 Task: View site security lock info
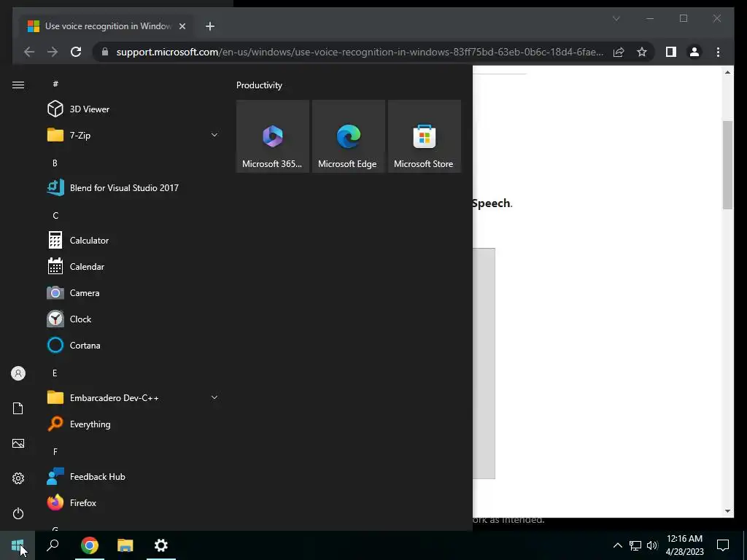pyautogui.click(x=105, y=52)
